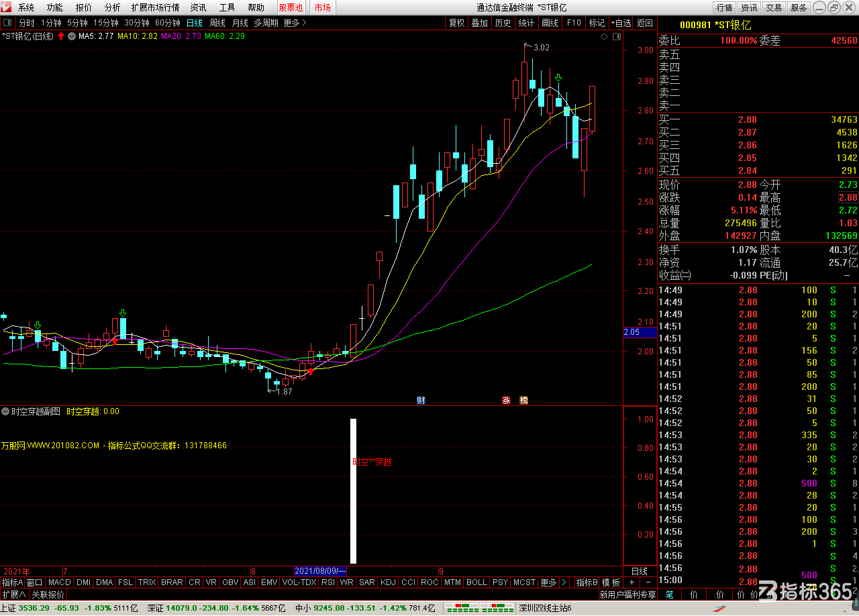Click 返回 to go back
The width and height of the screenshot is (859, 616).
(x=645, y=23)
